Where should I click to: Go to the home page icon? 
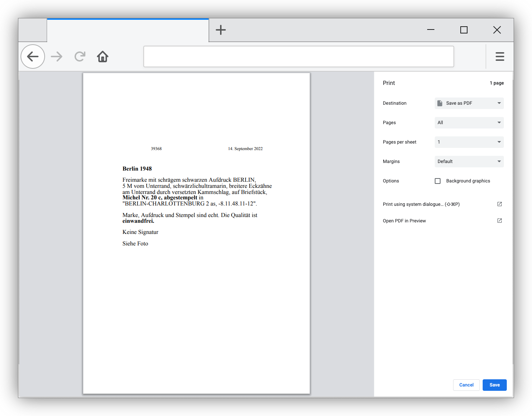(x=103, y=56)
